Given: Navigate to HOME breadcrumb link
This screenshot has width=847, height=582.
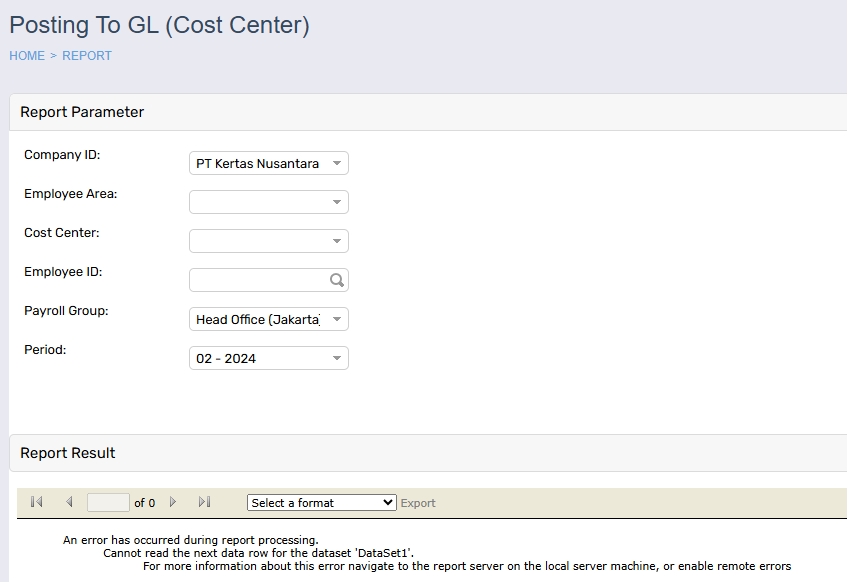Looking at the screenshot, I should tap(27, 56).
